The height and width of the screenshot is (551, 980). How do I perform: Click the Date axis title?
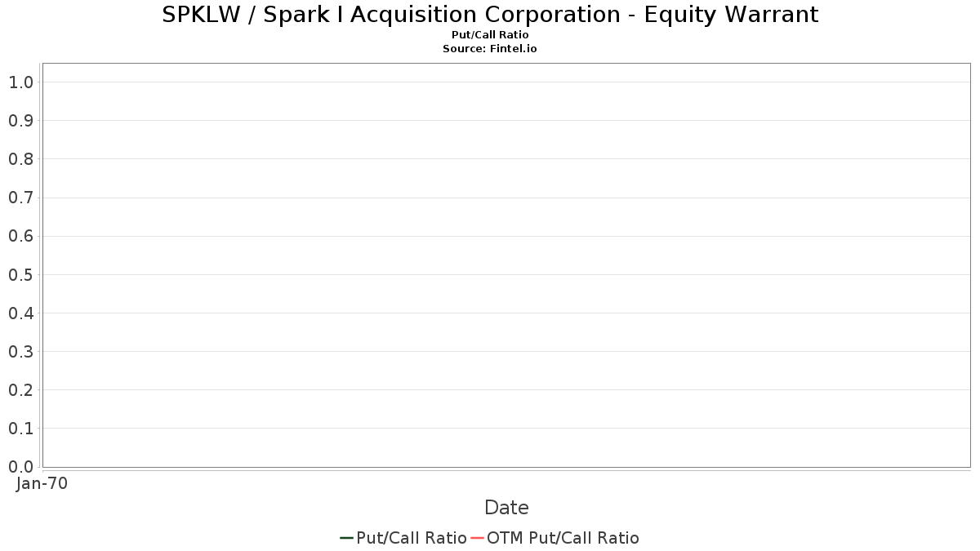click(506, 508)
